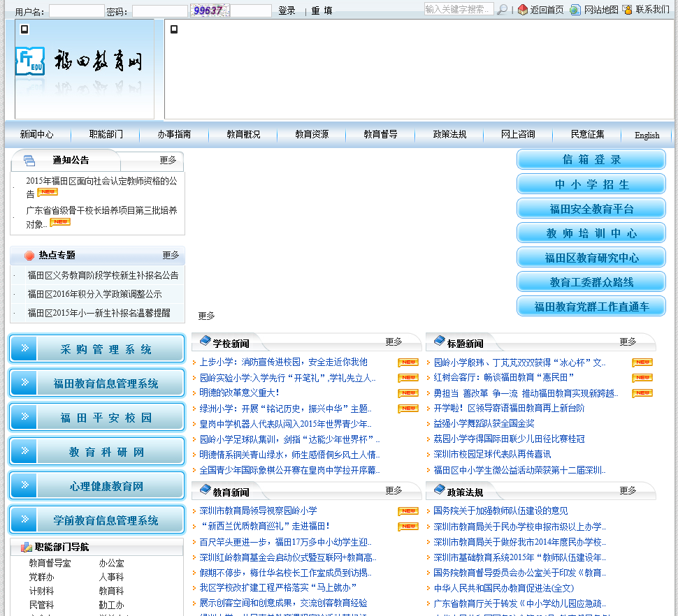The height and width of the screenshot is (616, 678).
Task: Click the arrow icon on 采购管理系统
Action: [x=25, y=349]
